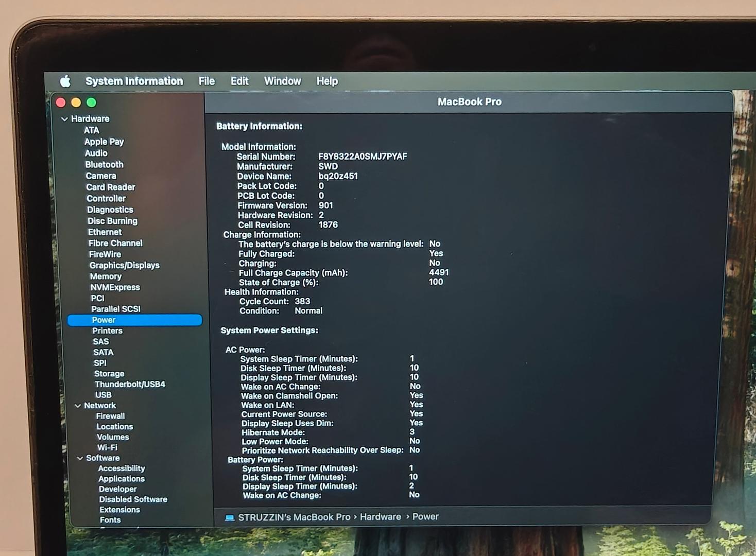Open the Window menu
The width and height of the screenshot is (756, 556).
[x=282, y=81]
